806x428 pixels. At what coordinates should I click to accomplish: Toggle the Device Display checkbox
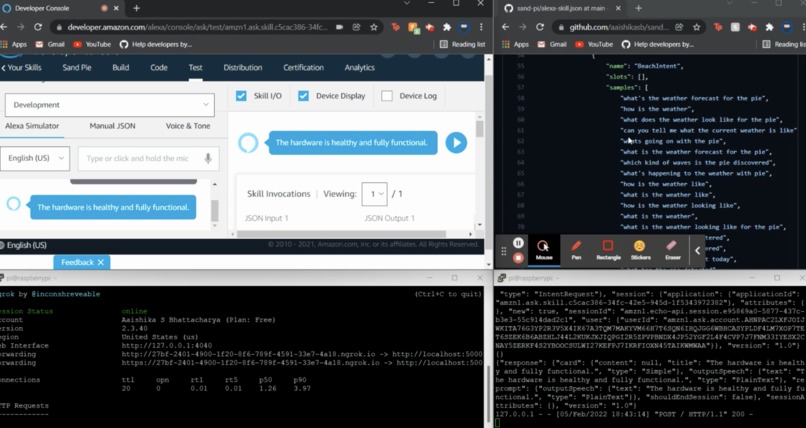[303, 96]
